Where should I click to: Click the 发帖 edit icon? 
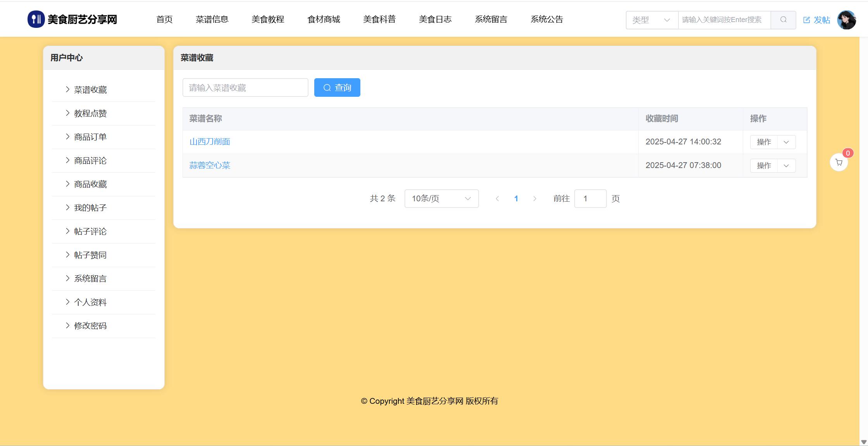pos(806,20)
